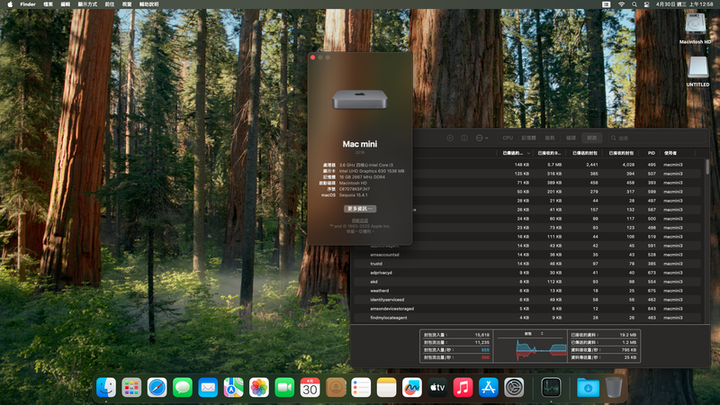Click the Wi-Fi icon in menu bar
Viewport: 720px width, 405px height.
tap(621, 4)
